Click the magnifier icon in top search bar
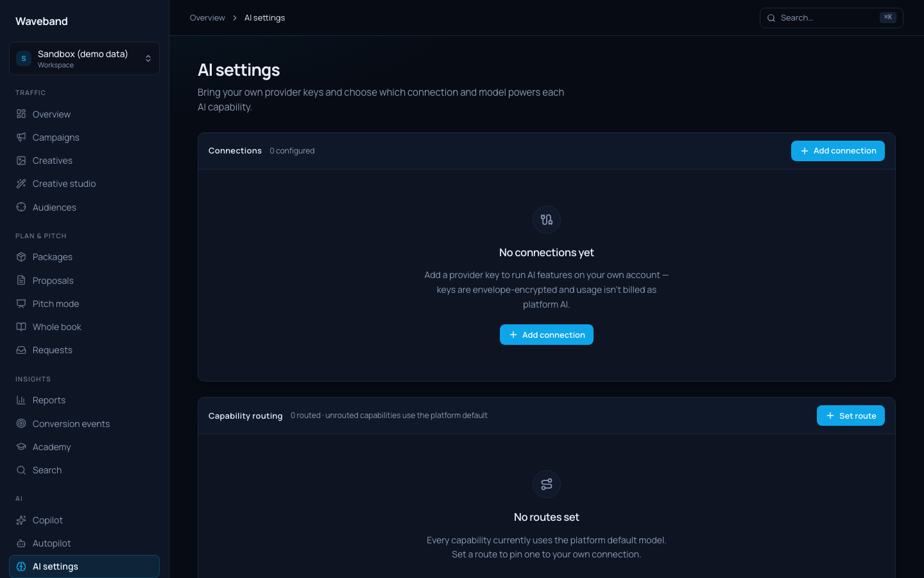The height and width of the screenshot is (578, 924). [x=771, y=18]
